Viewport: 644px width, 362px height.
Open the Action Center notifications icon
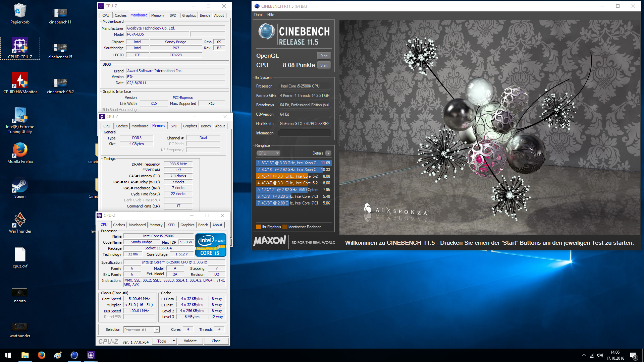coord(633,356)
